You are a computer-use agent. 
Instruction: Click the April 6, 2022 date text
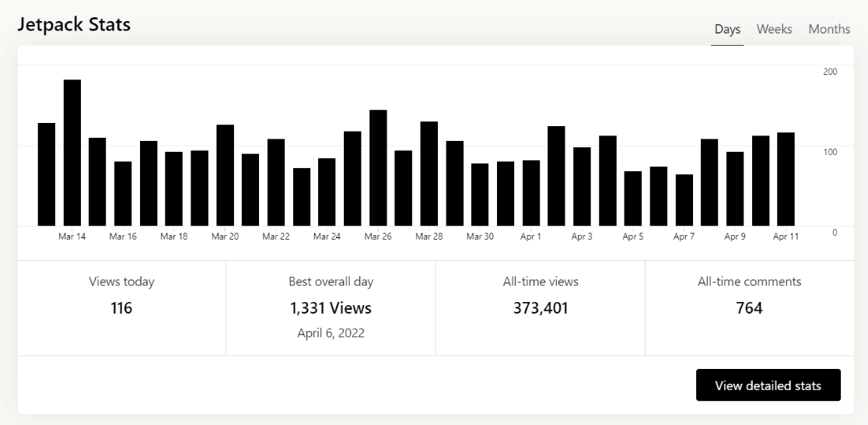331,333
